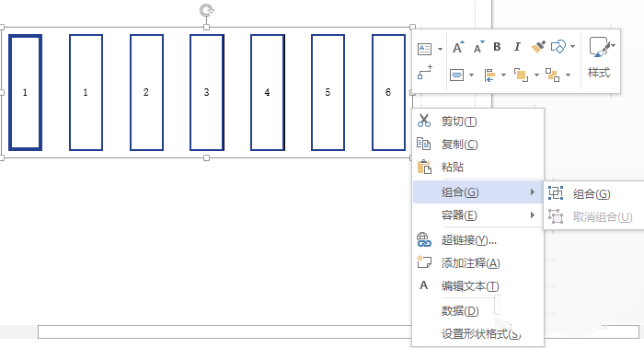Choose 数据(D) from the context menu
The width and height of the screenshot is (644, 348).
point(478,310)
